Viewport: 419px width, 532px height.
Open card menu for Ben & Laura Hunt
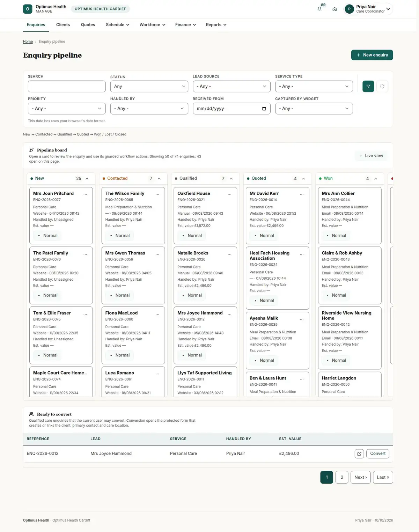[x=302, y=379]
